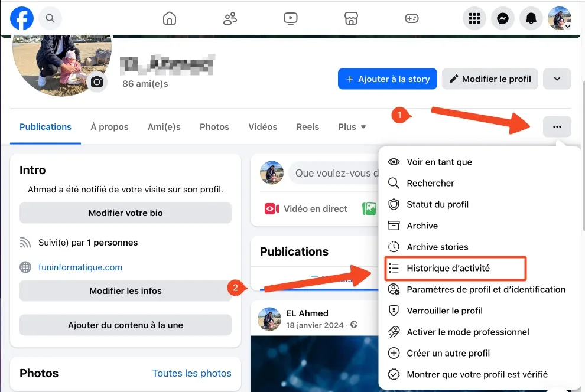
Task: Select Statut du profil
Action: pyautogui.click(x=479, y=205)
